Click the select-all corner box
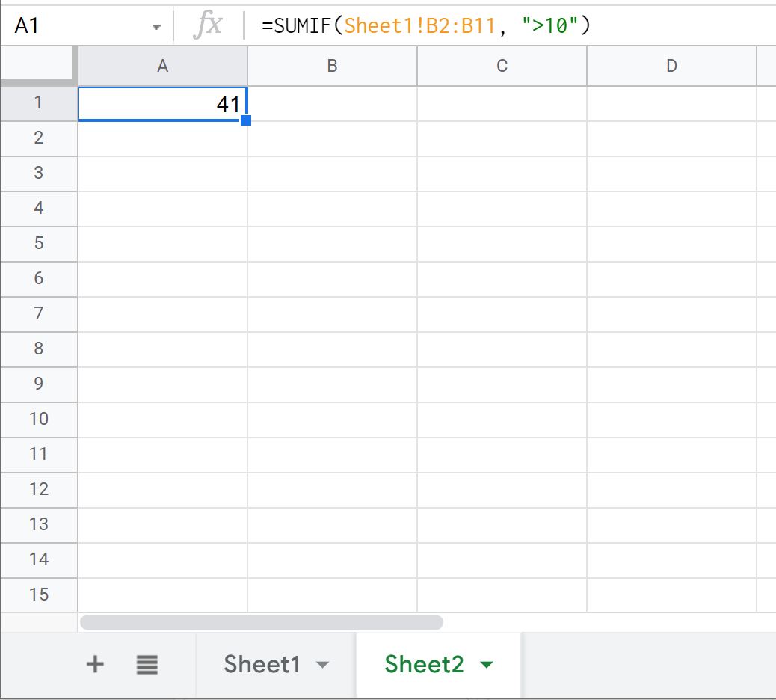 point(39,66)
